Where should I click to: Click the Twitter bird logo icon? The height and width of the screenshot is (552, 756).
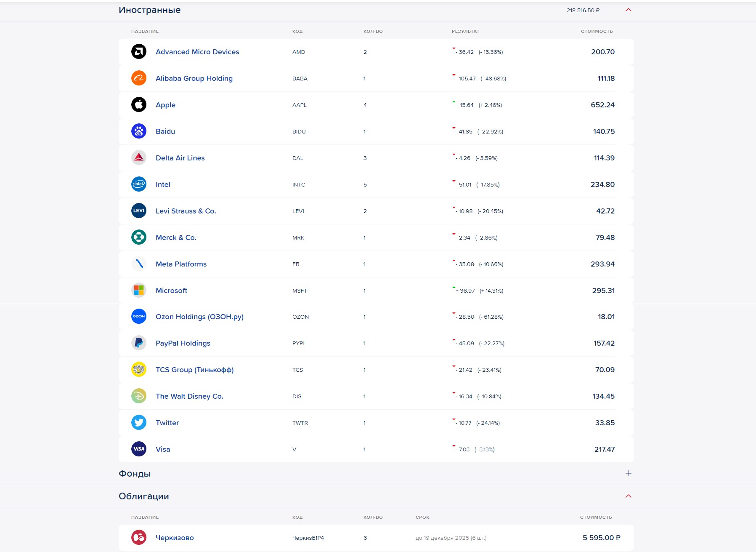pos(139,423)
